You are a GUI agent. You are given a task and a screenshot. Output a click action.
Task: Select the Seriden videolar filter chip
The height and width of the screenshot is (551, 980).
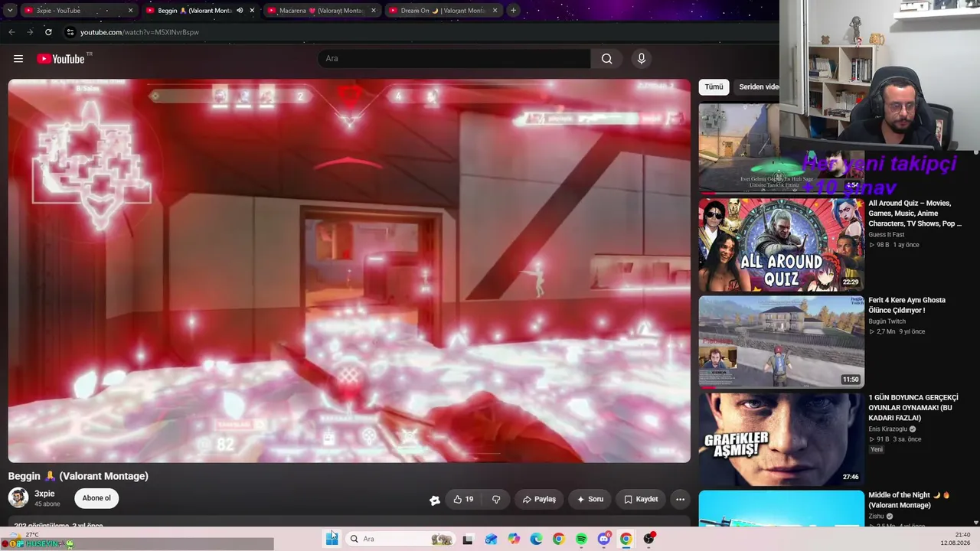(758, 87)
